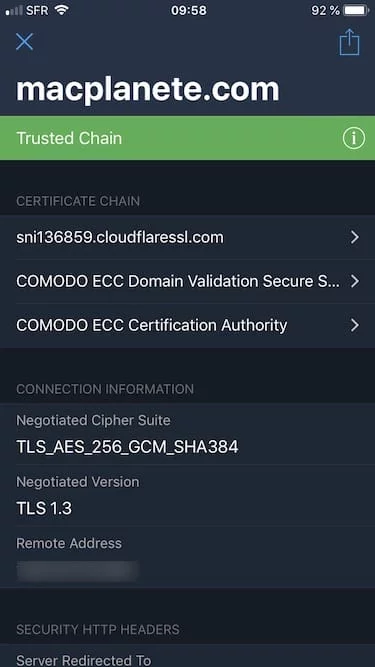Open the info icon on Trusted Chain
Viewport: 375px width, 667px height.
(x=354, y=138)
